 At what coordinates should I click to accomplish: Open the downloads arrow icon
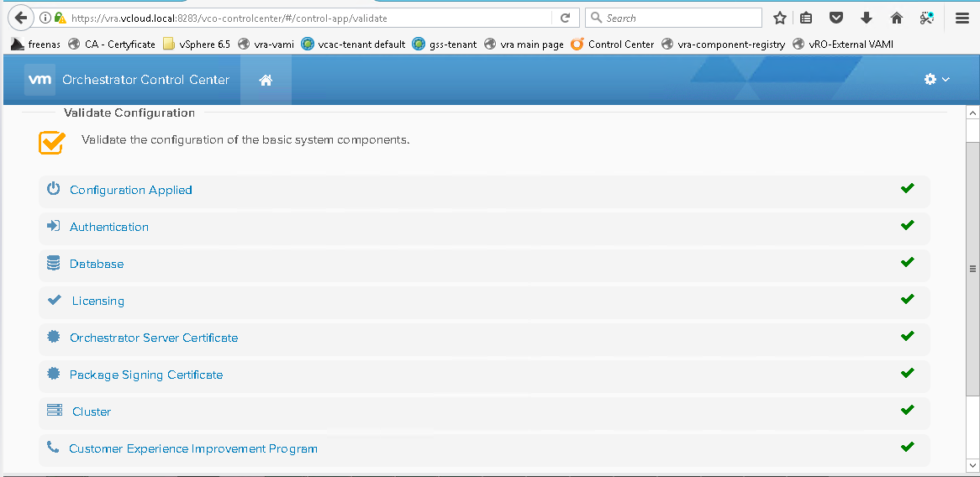click(x=867, y=18)
